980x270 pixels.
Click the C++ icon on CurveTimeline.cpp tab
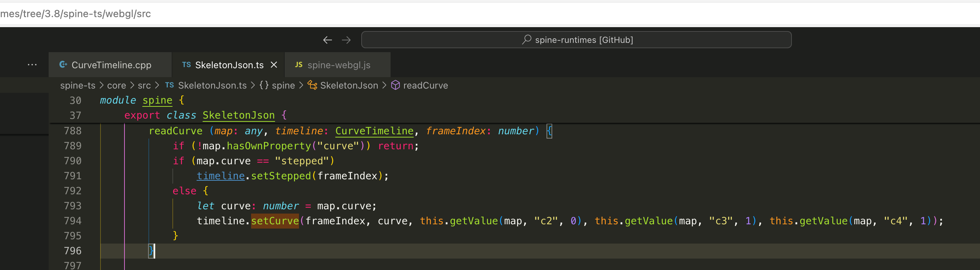pyautogui.click(x=63, y=65)
